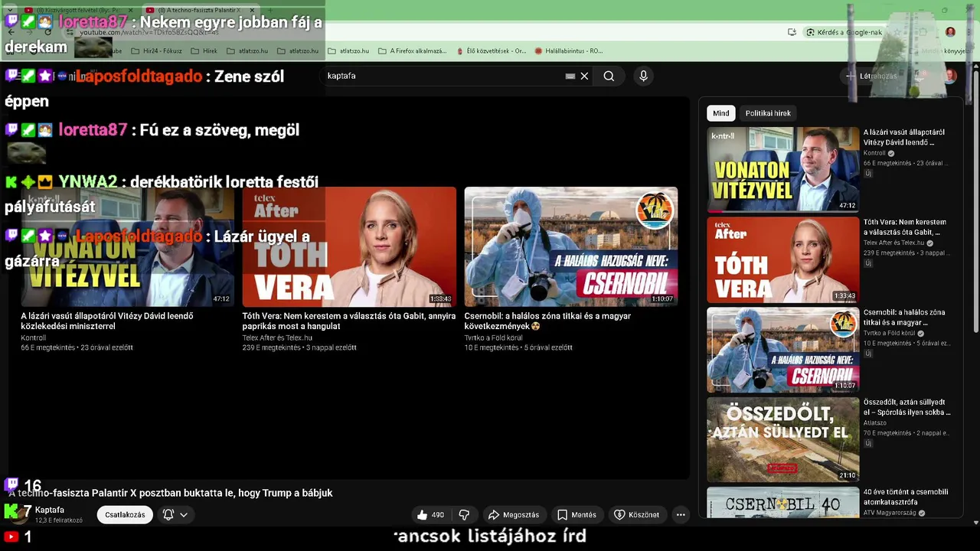Click sidebar title A lázári vasút állapotáról
Image resolution: width=980 pixels, height=551 pixels.
[x=904, y=137]
